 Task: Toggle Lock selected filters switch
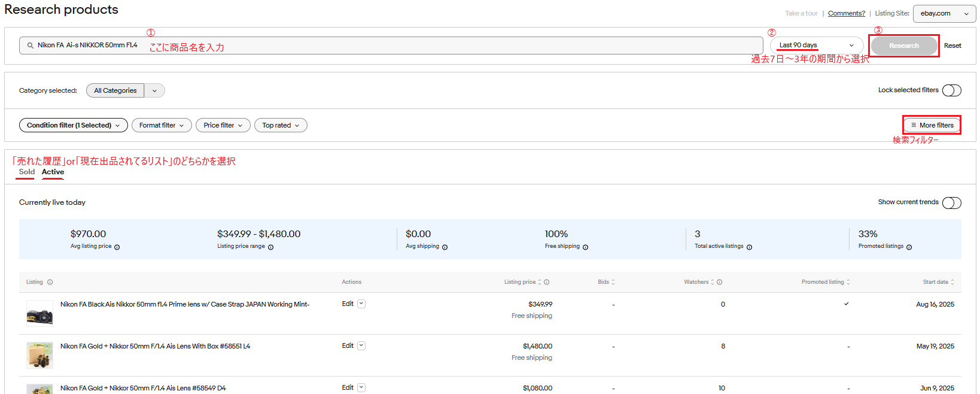coord(952,90)
